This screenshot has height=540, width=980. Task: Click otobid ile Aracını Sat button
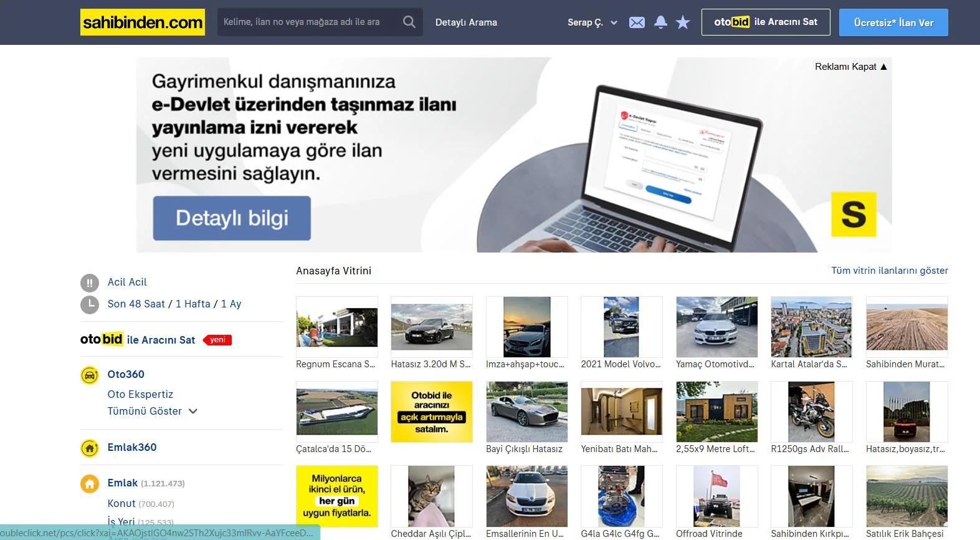(x=766, y=22)
